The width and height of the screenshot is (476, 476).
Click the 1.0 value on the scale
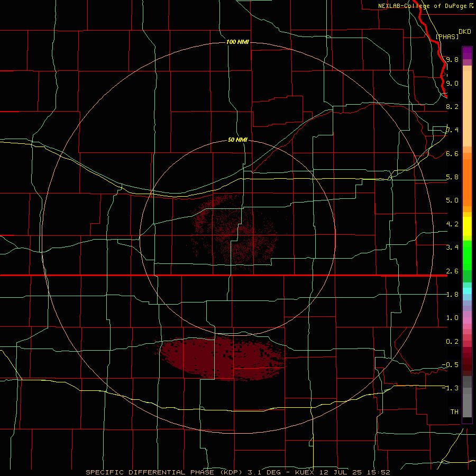(x=452, y=318)
